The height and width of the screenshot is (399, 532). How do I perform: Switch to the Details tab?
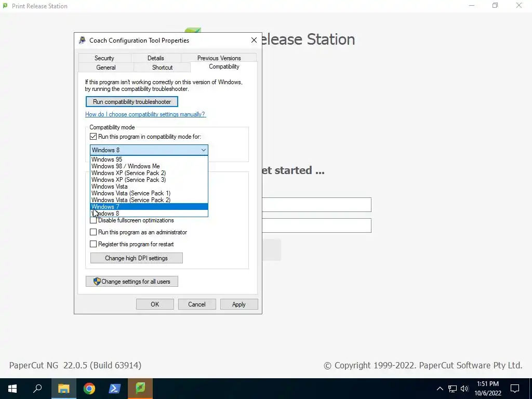click(x=156, y=58)
